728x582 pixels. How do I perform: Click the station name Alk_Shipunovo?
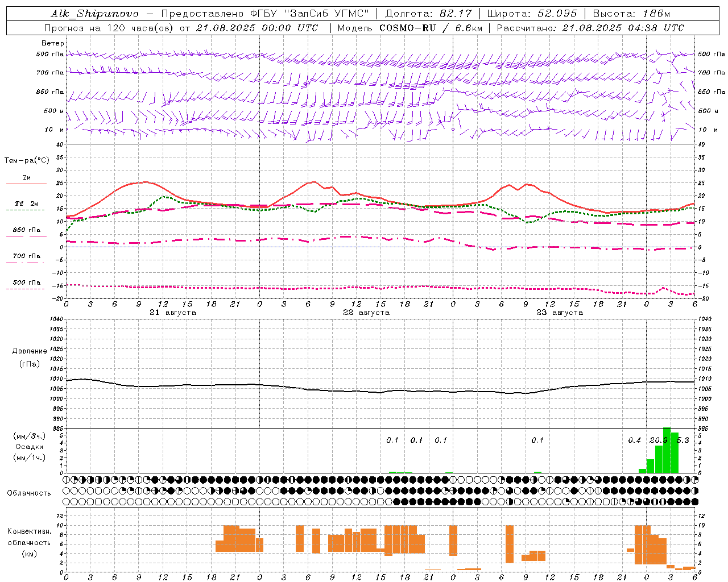pyautogui.click(x=94, y=14)
